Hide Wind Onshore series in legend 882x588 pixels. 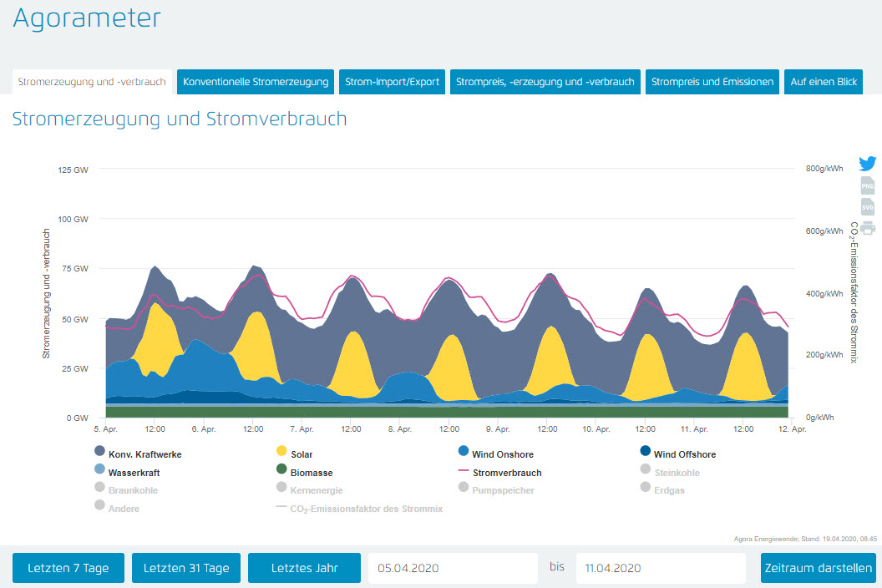502,454
